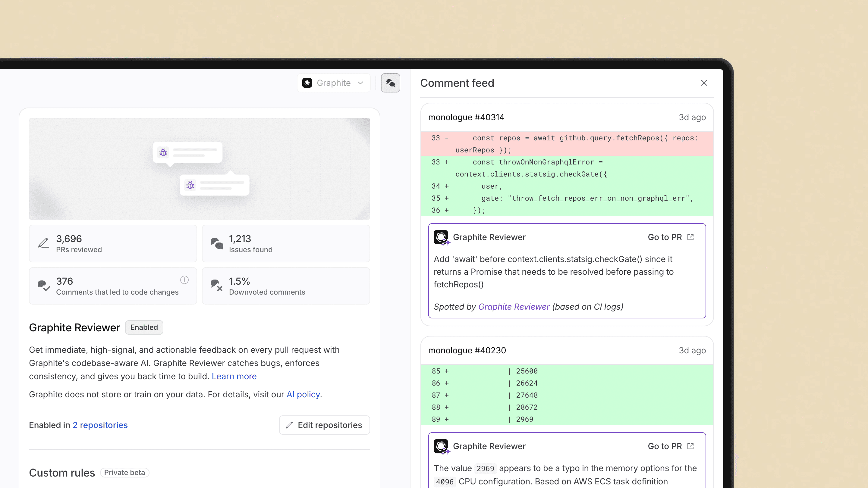Open the 2 repositories link
This screenshot has width=868, height=488.
tap(100, 425)
